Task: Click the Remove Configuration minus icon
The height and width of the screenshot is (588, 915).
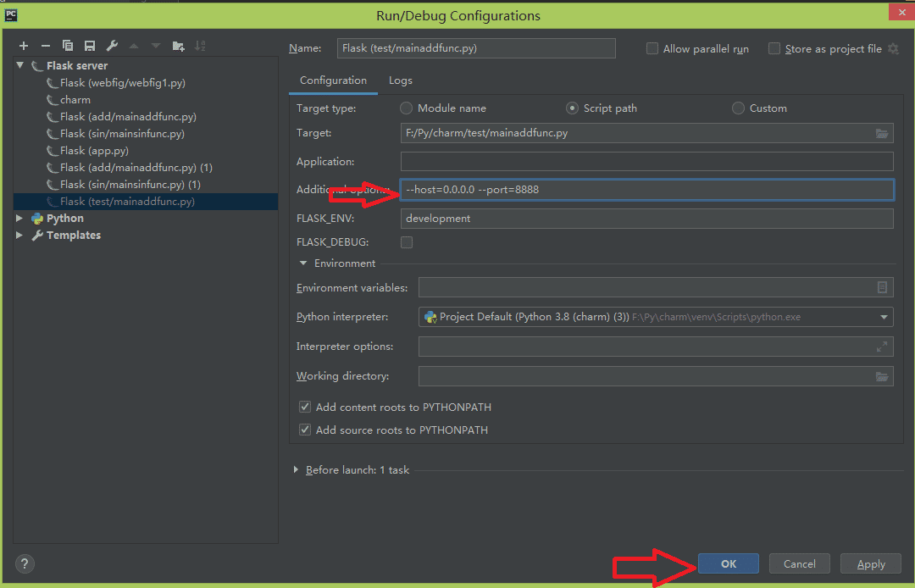Action: [46, 46]
